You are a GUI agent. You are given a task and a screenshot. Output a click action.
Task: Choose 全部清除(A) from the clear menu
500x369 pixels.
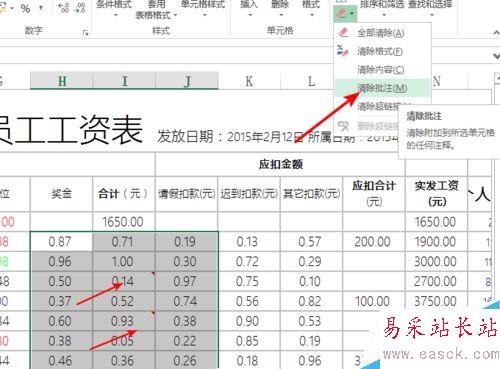tap(381, 33)
